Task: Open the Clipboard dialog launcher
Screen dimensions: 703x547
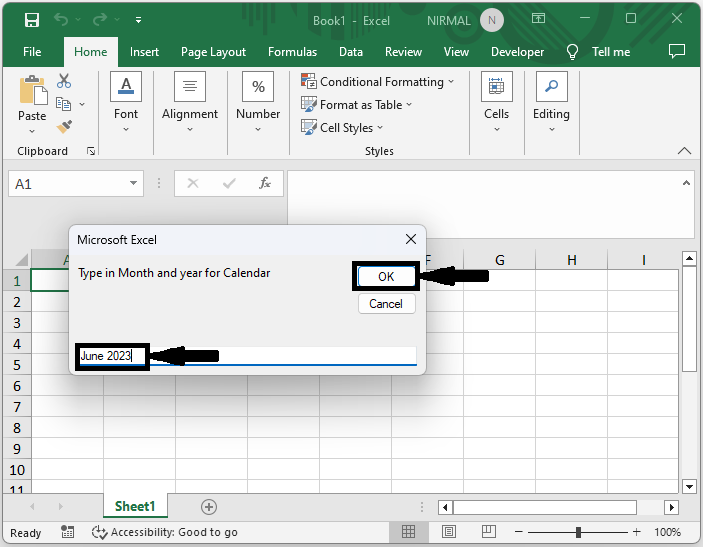Action: pyautogui.click(x=91, y=152)
